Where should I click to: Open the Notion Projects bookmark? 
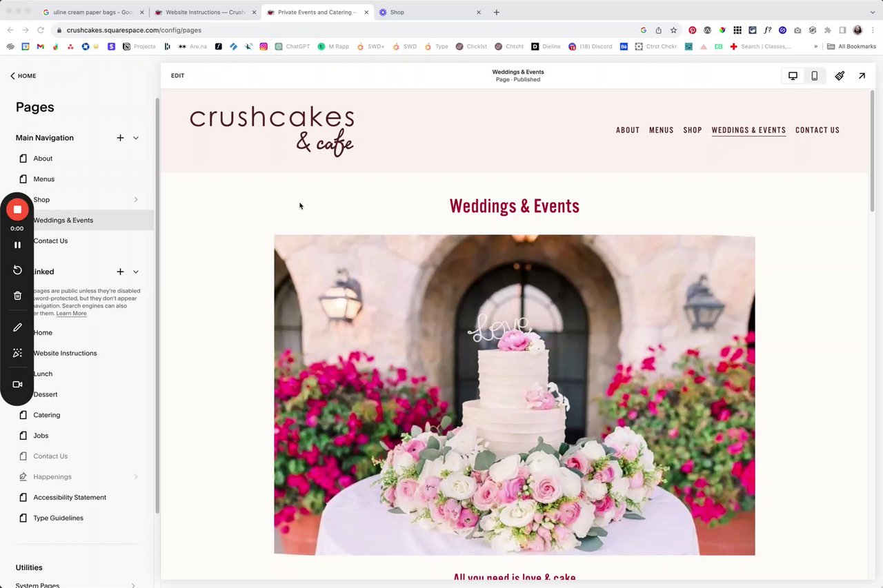tap(139, 47)
